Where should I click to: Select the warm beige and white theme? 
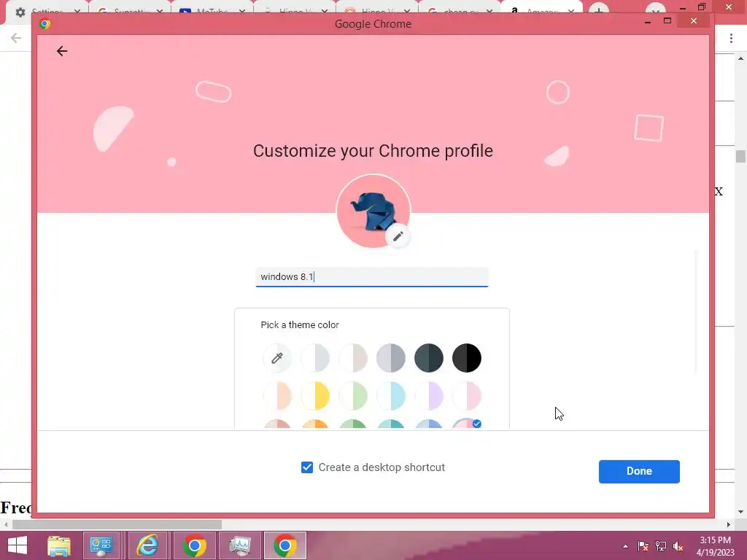(353, 357)
